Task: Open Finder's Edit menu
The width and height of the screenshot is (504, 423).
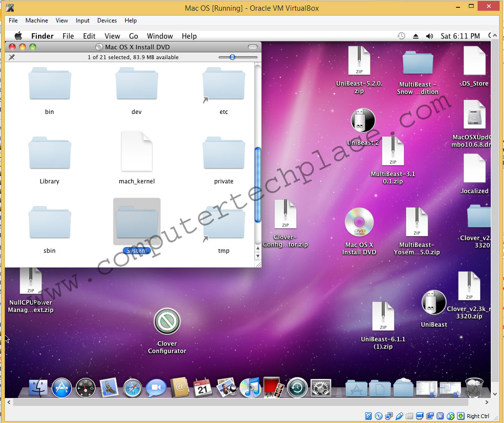Action: click(89, 36)
